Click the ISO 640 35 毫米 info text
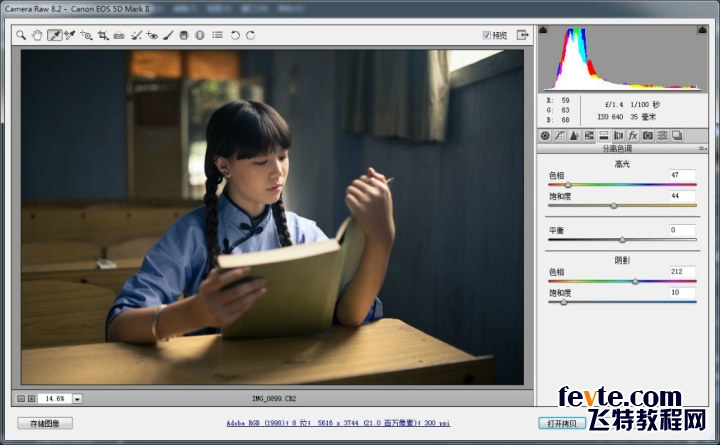Screen dimensions: 720x445 626,117
